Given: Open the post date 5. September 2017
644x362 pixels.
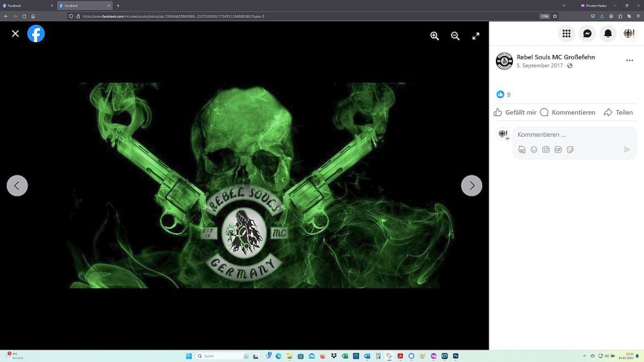Looking at the screenshot, I should [540, 65].
